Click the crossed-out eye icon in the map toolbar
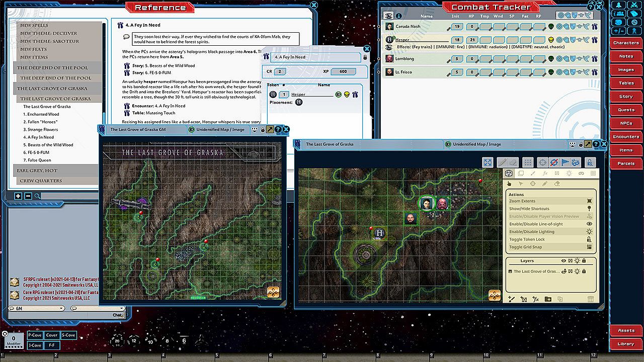 (x=553, y=162)
